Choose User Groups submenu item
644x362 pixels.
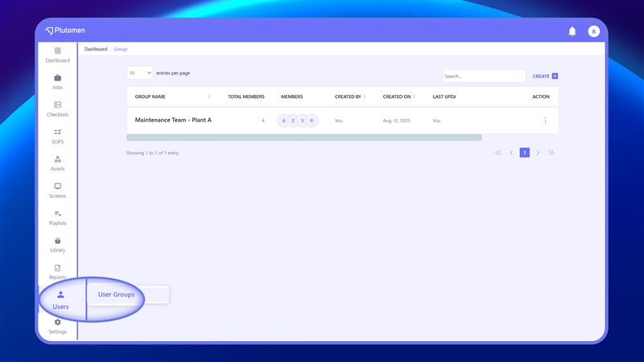coord(116,294)
